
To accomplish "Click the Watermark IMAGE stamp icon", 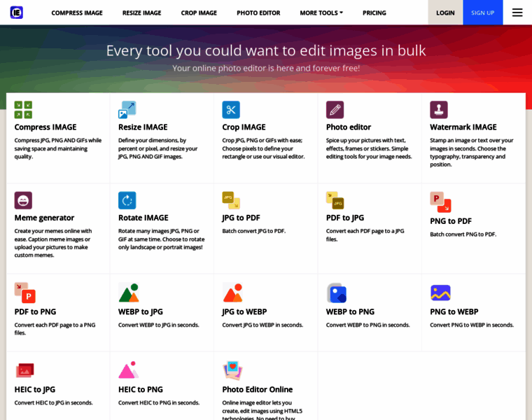I will point(439,110).
